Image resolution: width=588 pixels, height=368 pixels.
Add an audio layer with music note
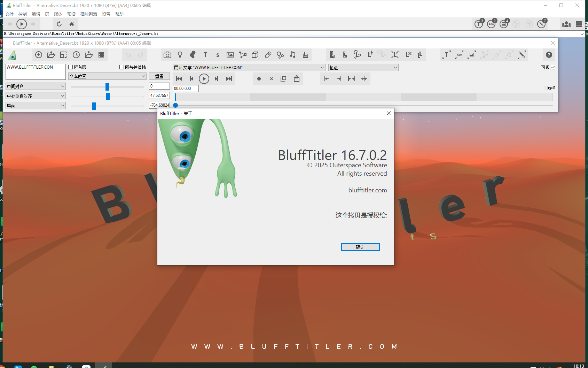pos(293,55)
